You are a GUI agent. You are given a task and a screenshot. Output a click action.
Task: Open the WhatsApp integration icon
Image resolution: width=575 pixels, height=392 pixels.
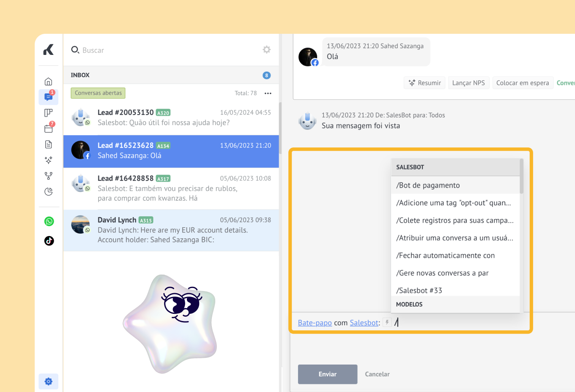49,221
